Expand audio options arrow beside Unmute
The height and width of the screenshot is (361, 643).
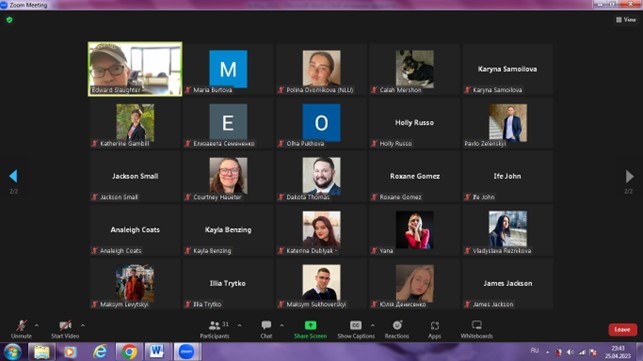[36, 325]
